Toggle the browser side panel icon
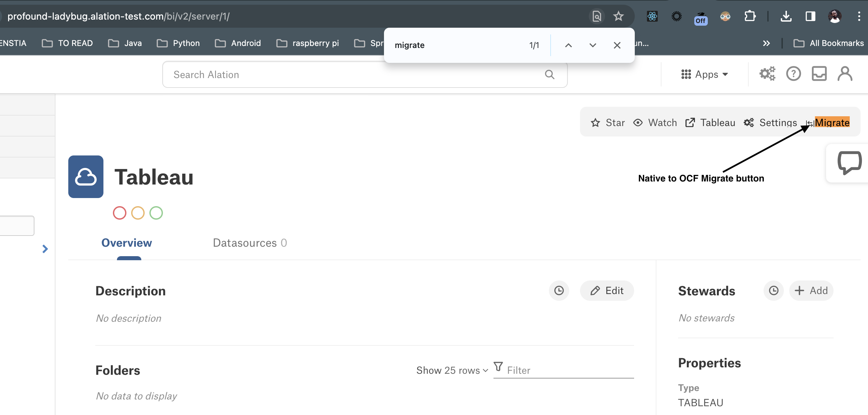This screenshot has height=415, width=868. pos(811,16)
